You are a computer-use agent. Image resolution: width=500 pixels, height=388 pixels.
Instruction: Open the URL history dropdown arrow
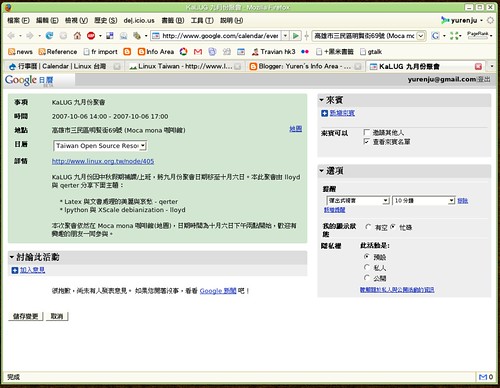(x=285, y=35)
